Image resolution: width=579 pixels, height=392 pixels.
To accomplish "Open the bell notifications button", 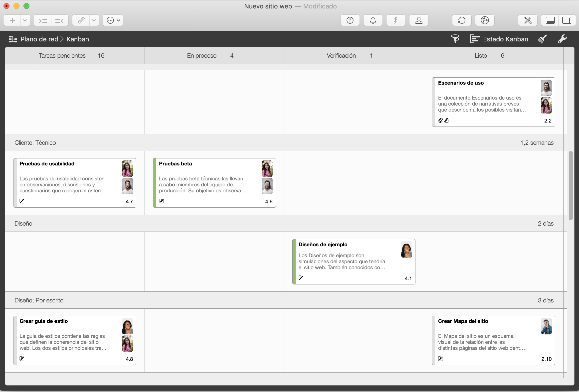I will point(373,20).
